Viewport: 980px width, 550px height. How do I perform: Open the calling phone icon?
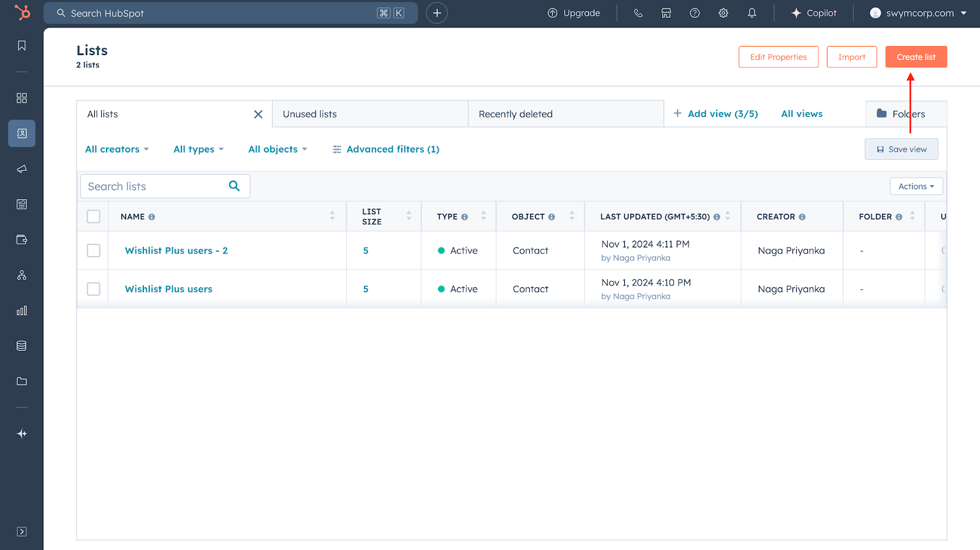(638, 13)
